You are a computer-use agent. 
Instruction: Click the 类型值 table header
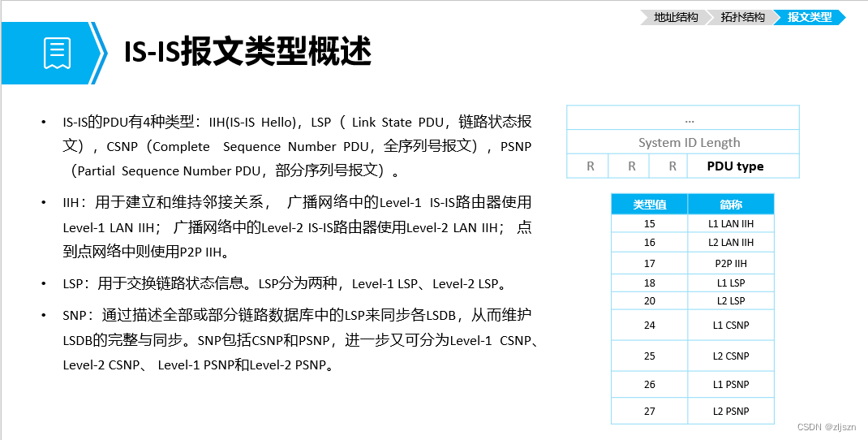tap(649, 205)
